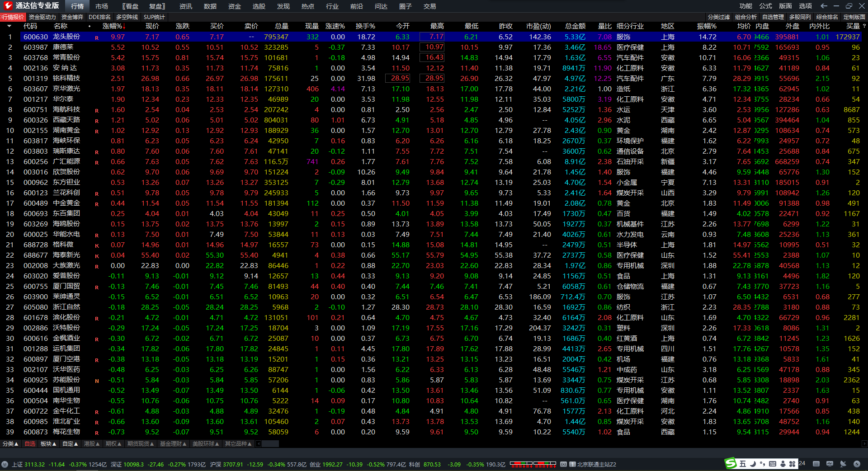Click the 北京联通主站Z2 server label
Screen dimensions: 868x471
point(596,464)
